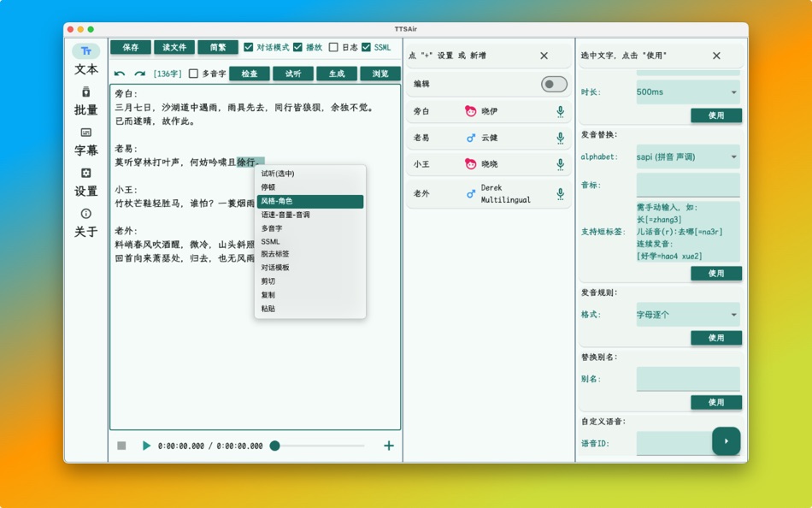
Task: Click the microphone icon for Derek Multilingual
Action: pyautogui.click(x=561, y=193)
